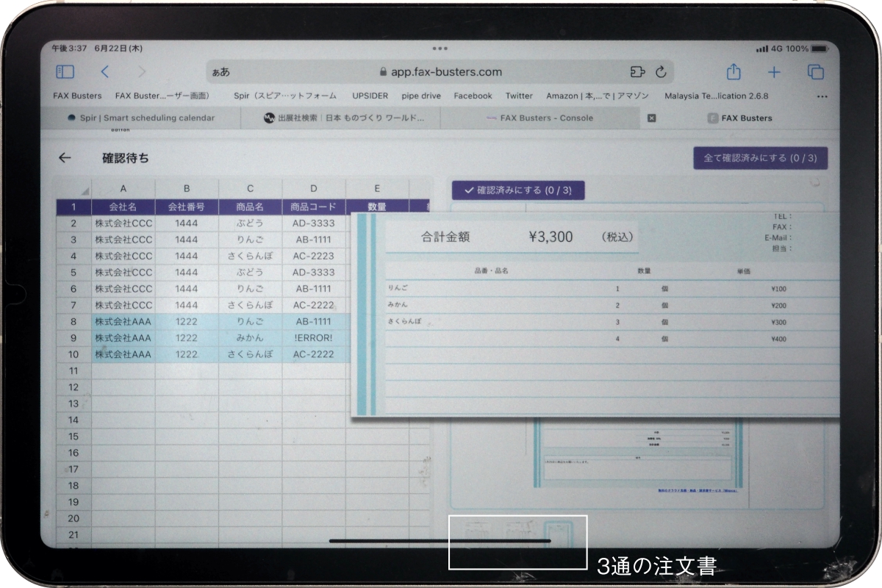Image resolution: width=882 pixels, height=588 pixels.
Task: Tap the back arrow beside 確認待ち header
Action: pyautogui.click(x=65, y=157)
